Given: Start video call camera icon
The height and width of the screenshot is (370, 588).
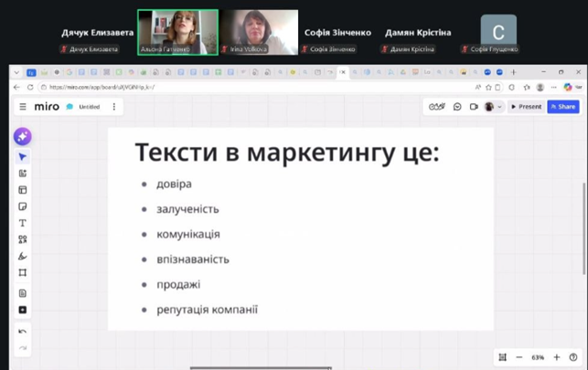Looking at the screenshot, I should (x=474, y=107).
